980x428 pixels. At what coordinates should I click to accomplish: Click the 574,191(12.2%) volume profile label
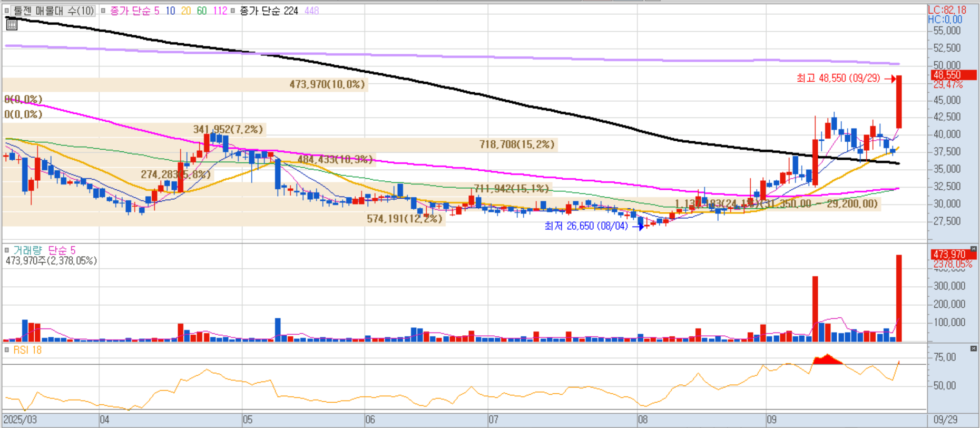(405, 218)
